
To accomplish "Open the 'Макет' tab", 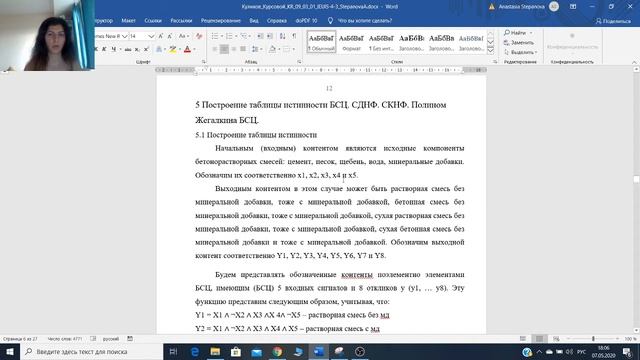I will pos(128,20).
